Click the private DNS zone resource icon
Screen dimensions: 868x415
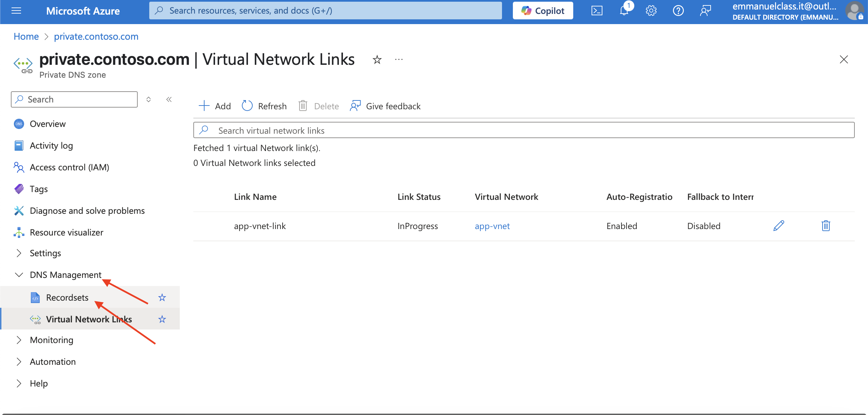pos(23,65)
